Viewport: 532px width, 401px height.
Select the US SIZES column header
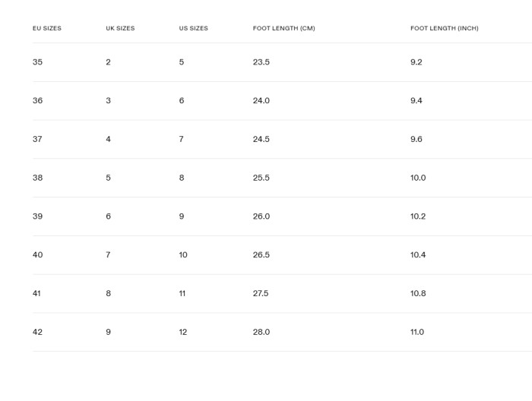point(193,28)
